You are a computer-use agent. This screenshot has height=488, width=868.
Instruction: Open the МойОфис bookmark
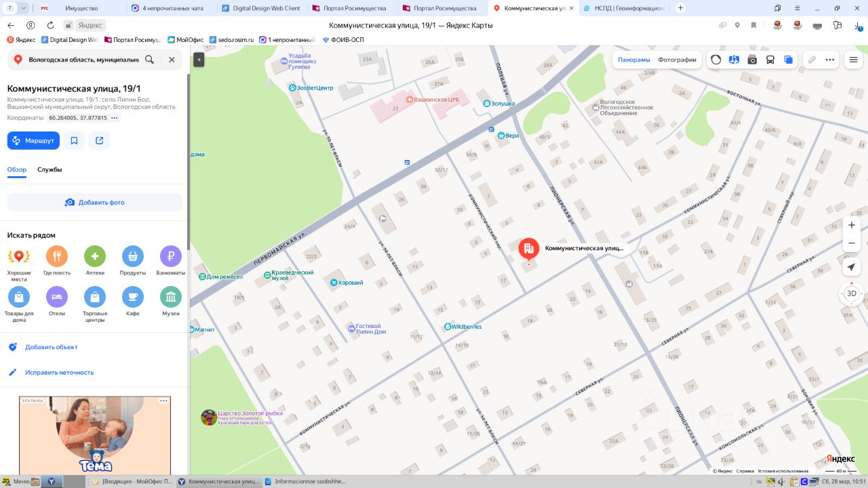[185, 39]
